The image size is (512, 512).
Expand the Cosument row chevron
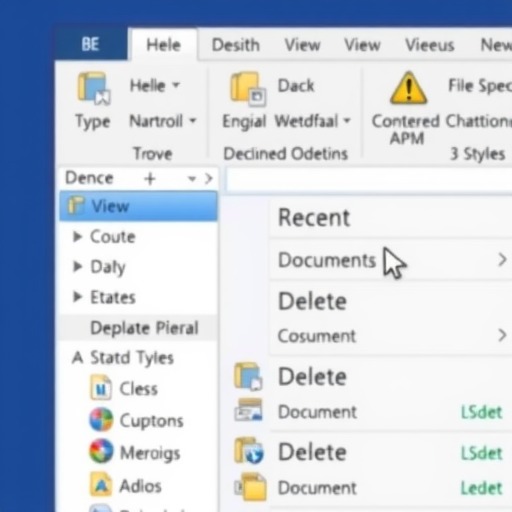502,335
